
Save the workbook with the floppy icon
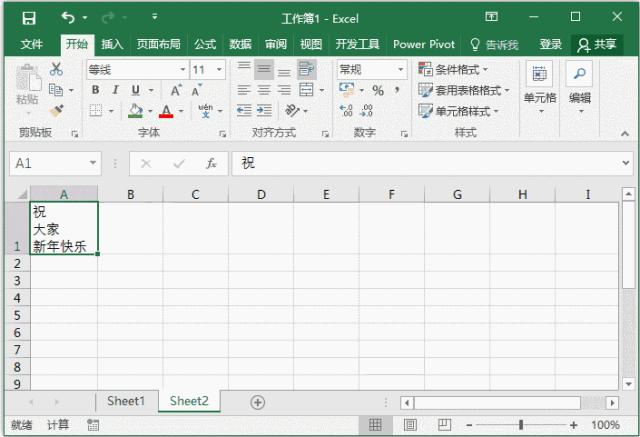pyautogui.click(x=29, y=18)
